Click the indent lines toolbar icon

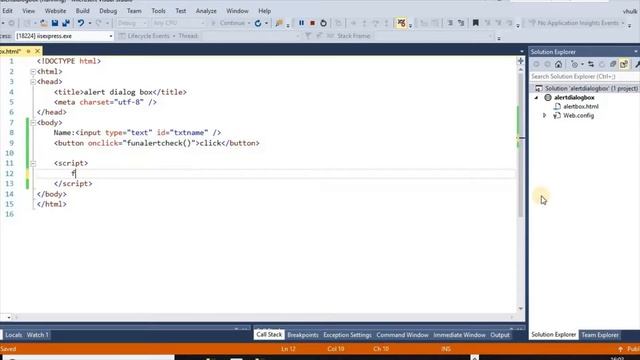(450, 23)
